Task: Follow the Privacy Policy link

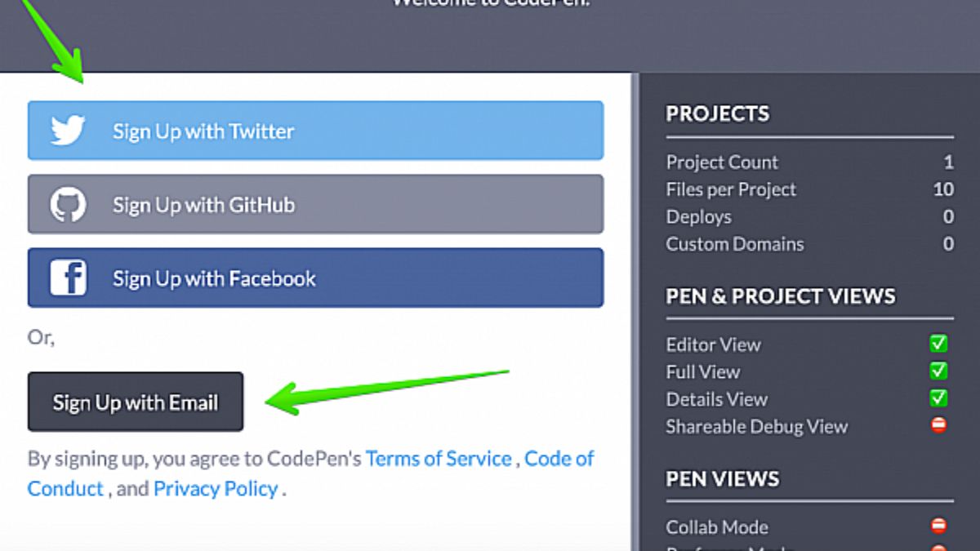Action: (x=216, y=489)
